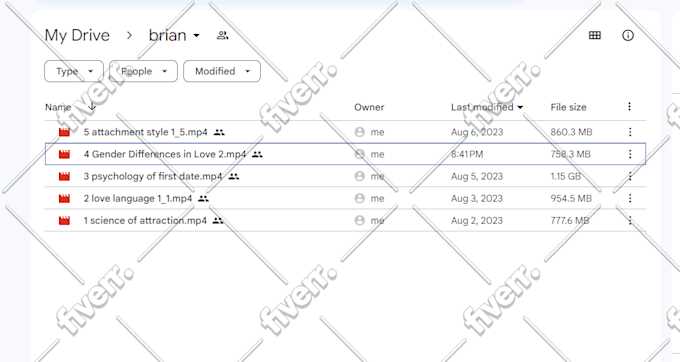The image size is (680, 362).
Task: Click the shared folder people icon beside brian
Action: 222,36
